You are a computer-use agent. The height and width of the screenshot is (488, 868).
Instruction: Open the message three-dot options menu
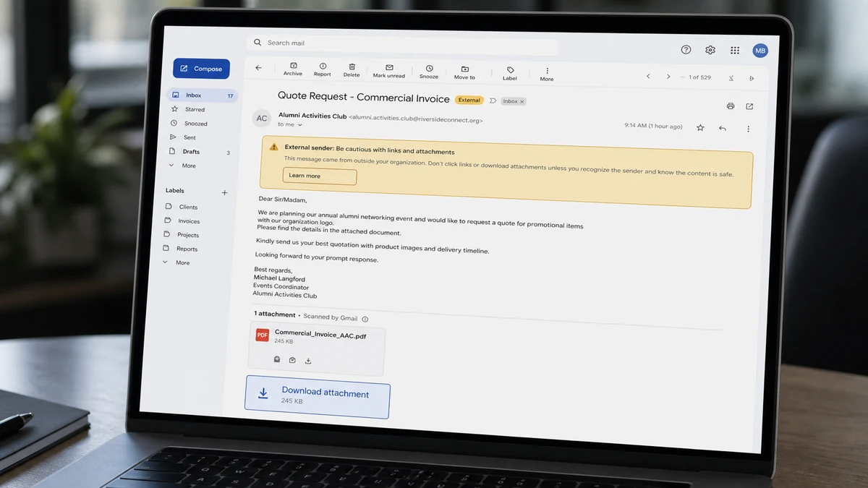748,129
